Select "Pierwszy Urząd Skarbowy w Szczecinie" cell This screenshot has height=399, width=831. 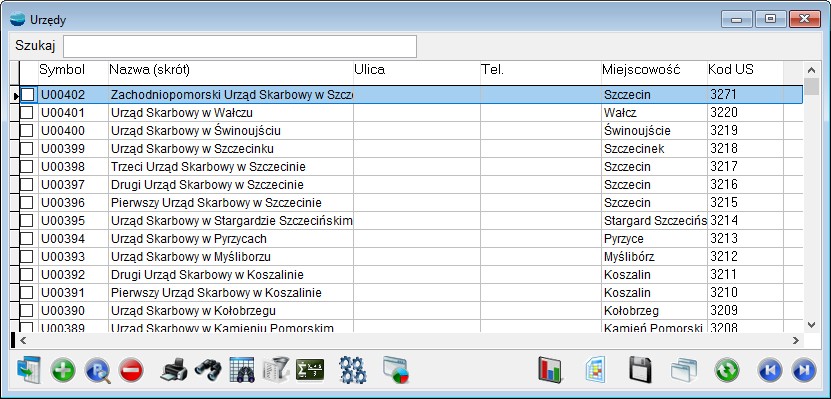tap(231, 203)
